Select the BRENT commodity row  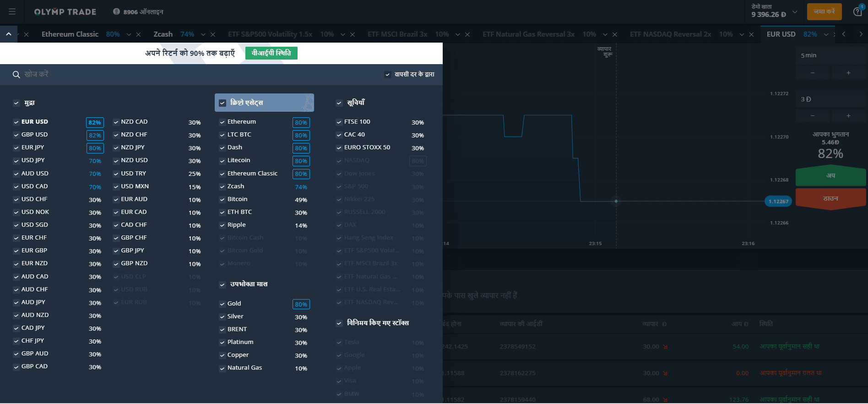[264, 329]
